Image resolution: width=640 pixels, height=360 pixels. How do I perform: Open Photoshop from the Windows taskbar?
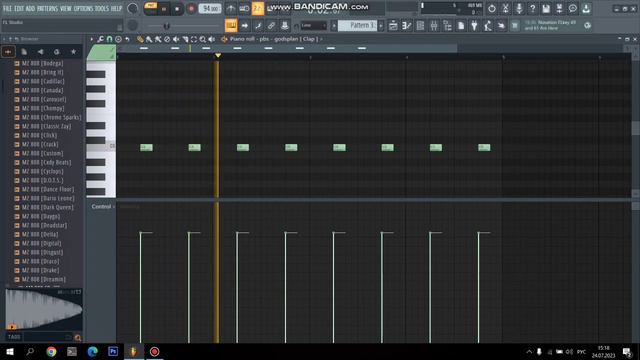(113, 351)
